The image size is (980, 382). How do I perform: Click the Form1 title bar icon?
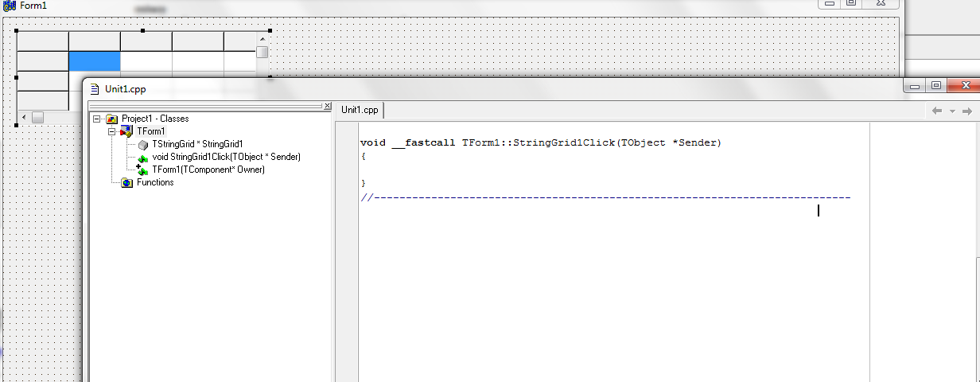pyautogui.click(x=10, y=6)
